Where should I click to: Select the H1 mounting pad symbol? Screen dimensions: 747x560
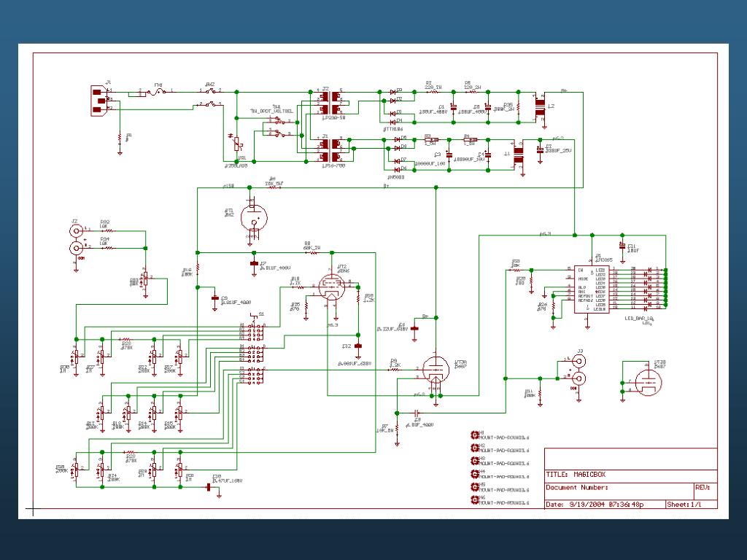click(x=474, y=435)
